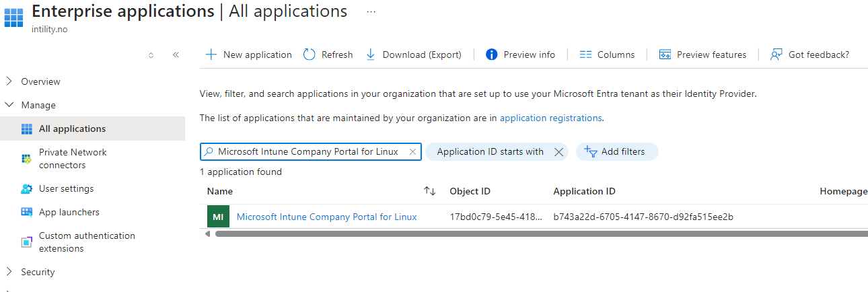Click the Object ID column header
868x292 pixels.
pos(470,191)
